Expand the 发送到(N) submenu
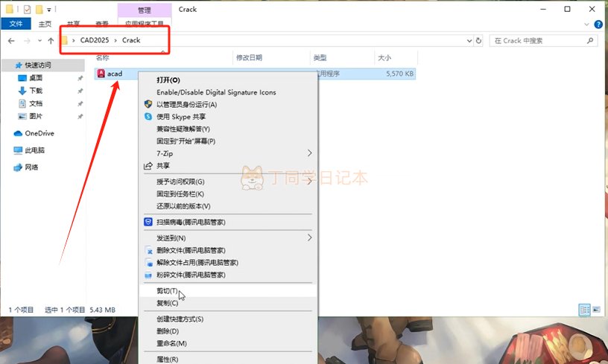Viewport: 608px width, 364px height. click(229, 237)
